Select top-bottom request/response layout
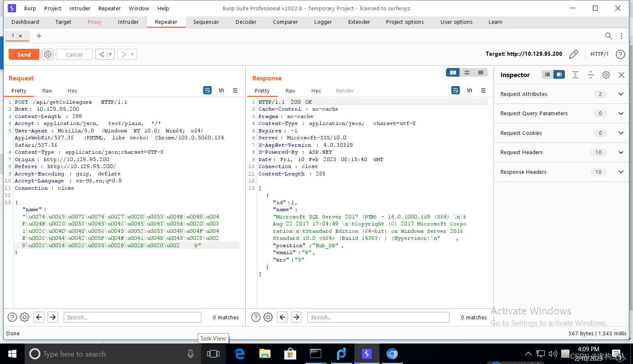The image size is (633, 364). pyautogui.click(x=467, y=73)
